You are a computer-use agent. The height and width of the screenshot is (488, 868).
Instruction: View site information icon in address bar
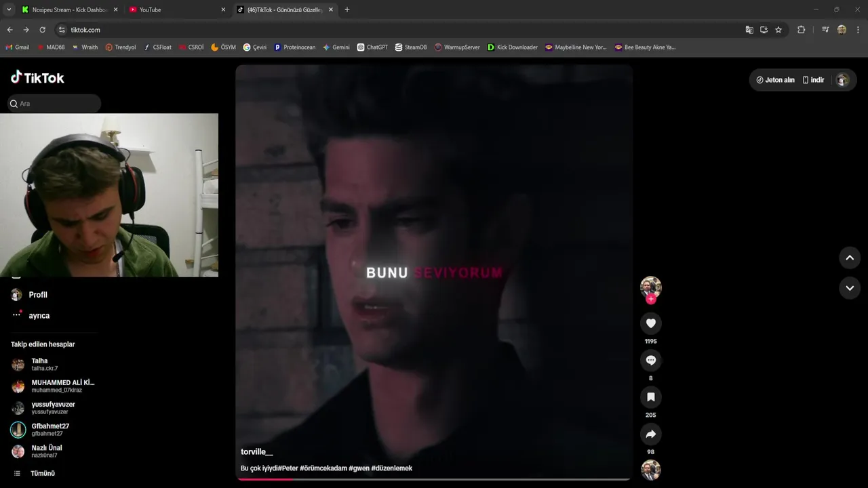[62, 30]
